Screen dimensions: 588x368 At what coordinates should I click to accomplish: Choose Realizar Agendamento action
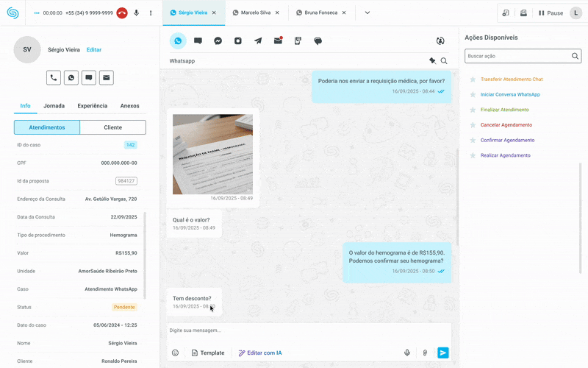point(505,155)
